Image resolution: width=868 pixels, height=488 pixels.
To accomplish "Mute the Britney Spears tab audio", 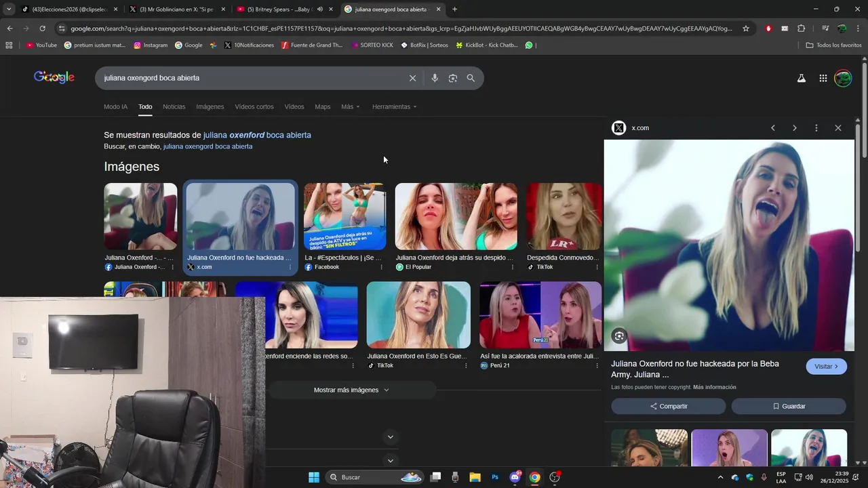I will tap(319, 9).
